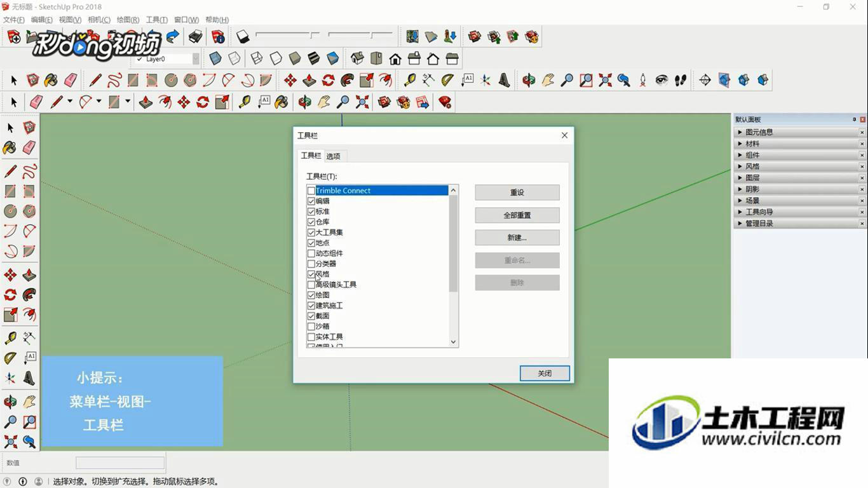This screenshot has width=868, height=488.
Task: Expand the 材料 panel
Action: (740, 144)
